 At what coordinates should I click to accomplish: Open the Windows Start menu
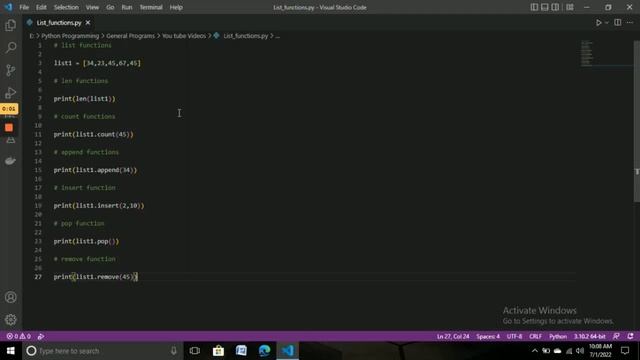11,351
